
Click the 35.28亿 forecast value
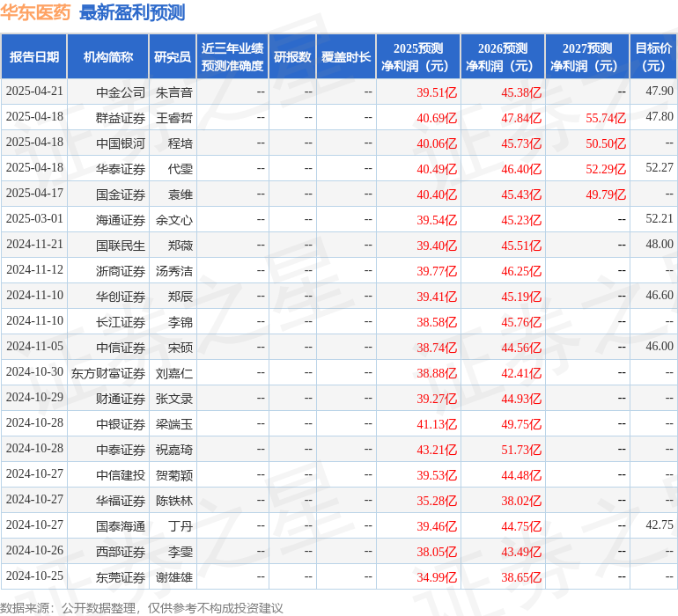437,500
